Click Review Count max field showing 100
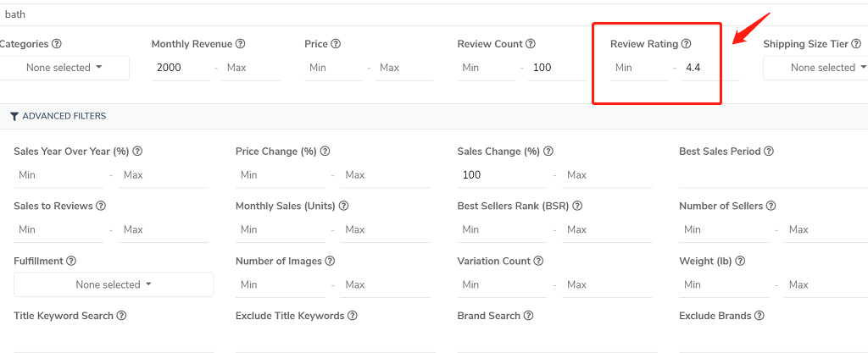Screen dimensions: 868x353 tap(557, 68)
